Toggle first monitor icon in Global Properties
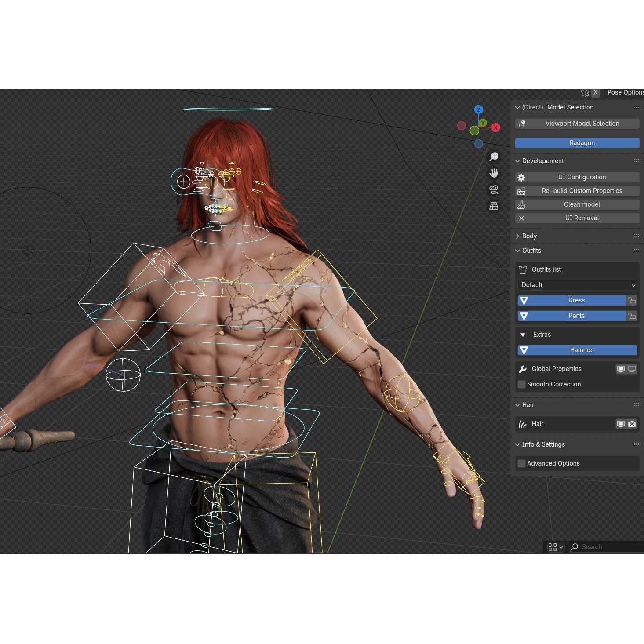Image resolution: width=644 pixels, height=644 pixels. [621, 369]
